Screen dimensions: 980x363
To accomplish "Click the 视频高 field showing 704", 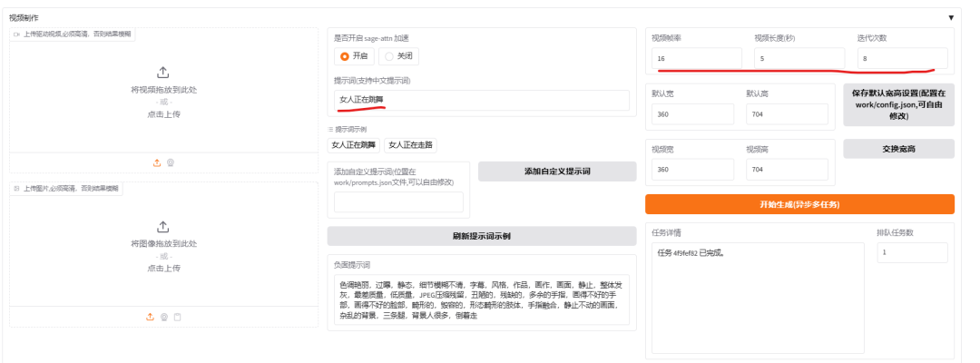I will (x=787, y=170).
